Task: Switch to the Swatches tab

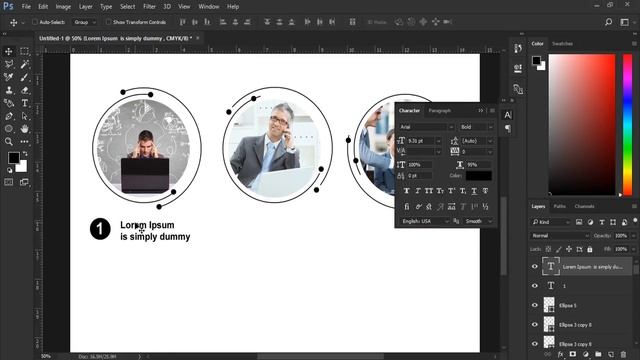Action: tap(562, 44)
